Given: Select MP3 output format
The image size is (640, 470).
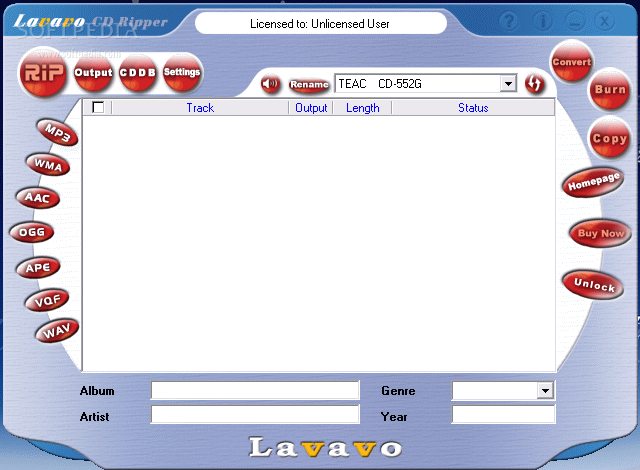Looking at the screenshot, I should click(x=58, y=133).
